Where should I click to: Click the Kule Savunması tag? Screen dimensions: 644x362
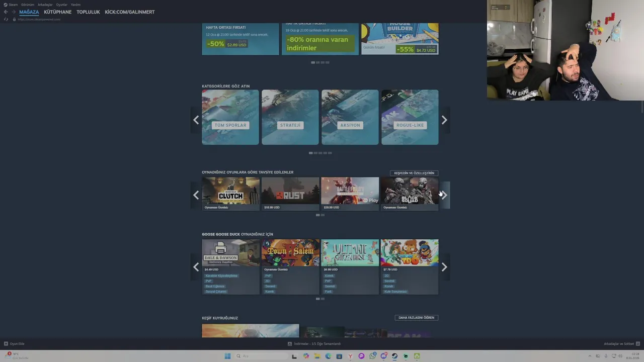(395, 292)
